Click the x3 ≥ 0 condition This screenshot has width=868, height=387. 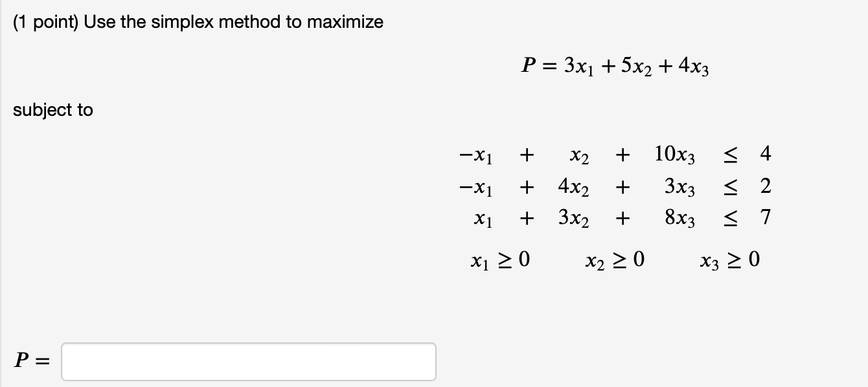point(728,260)
